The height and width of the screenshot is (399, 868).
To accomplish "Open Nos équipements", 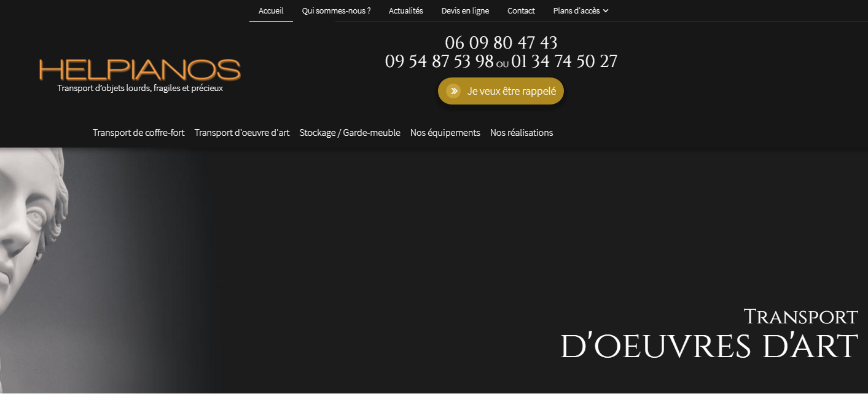I will (445, 132).
